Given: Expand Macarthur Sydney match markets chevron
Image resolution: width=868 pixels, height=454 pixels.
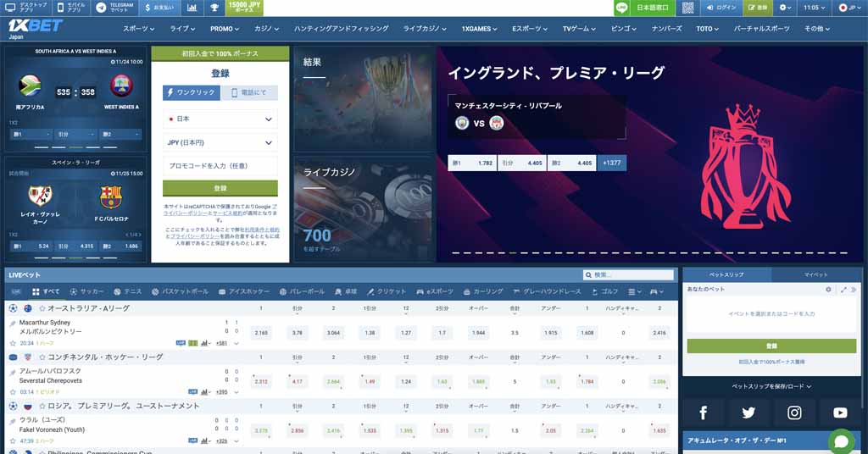Looking at the screenshot, I should pos(237,343).
